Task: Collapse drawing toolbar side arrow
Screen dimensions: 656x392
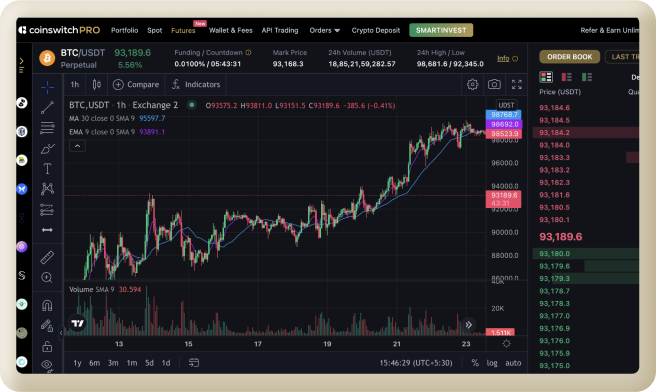Action: pyautogui.click(x=61, y=333)
